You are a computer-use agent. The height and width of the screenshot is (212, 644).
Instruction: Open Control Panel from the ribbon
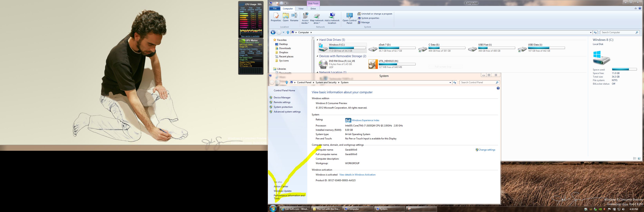tap(349, 18)
